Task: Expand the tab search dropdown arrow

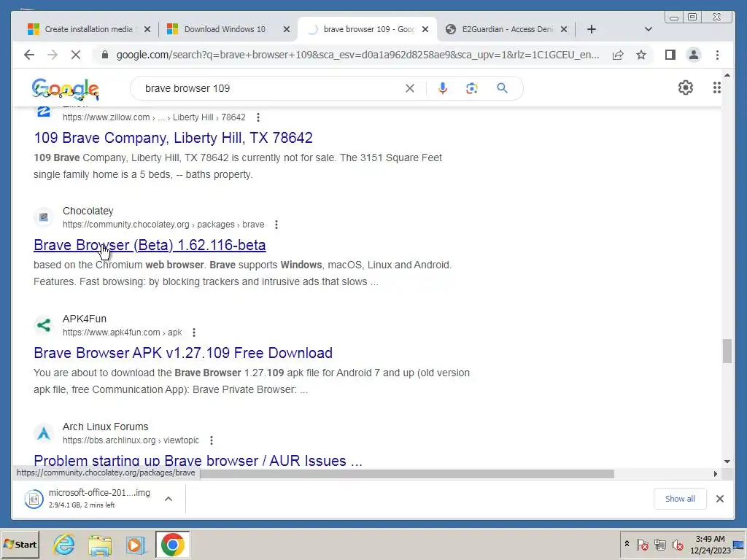Action: (648, 29)
